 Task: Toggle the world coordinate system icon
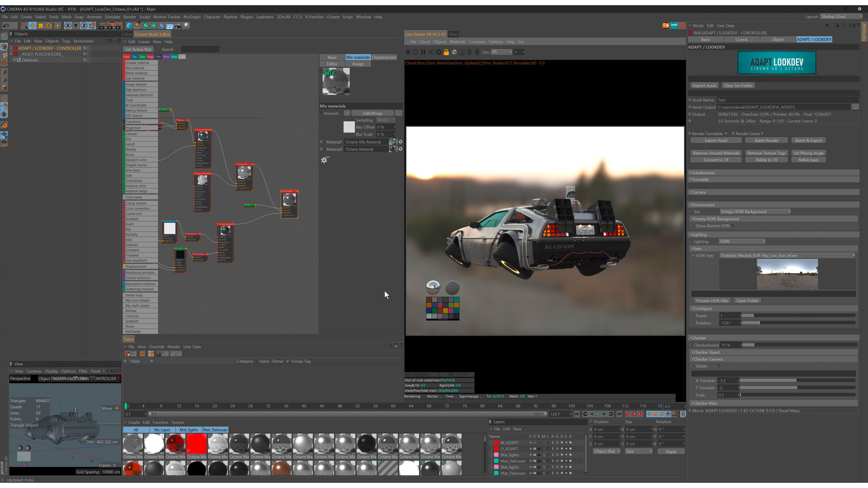coord(92,26)
